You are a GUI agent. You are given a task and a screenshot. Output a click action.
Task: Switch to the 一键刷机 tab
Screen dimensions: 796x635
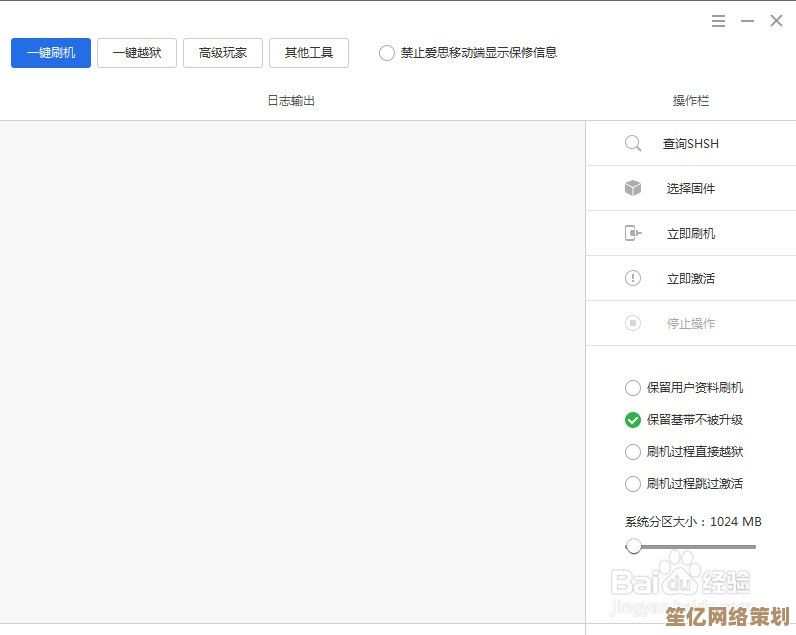coord(51,53)
